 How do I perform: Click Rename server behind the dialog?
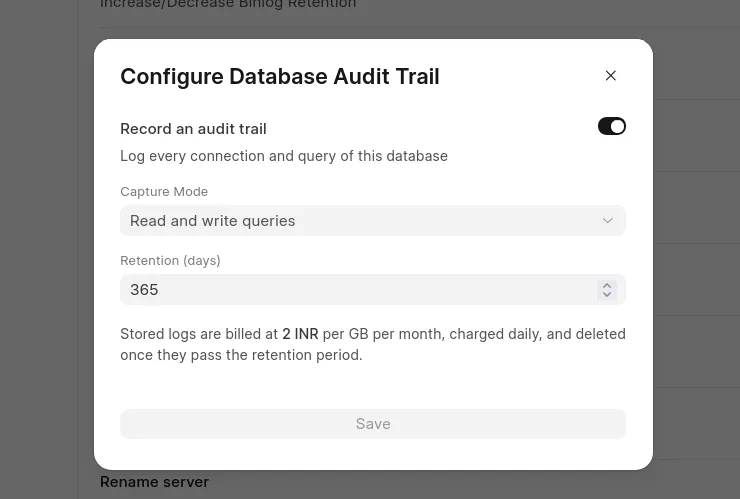tap(154, 482)
